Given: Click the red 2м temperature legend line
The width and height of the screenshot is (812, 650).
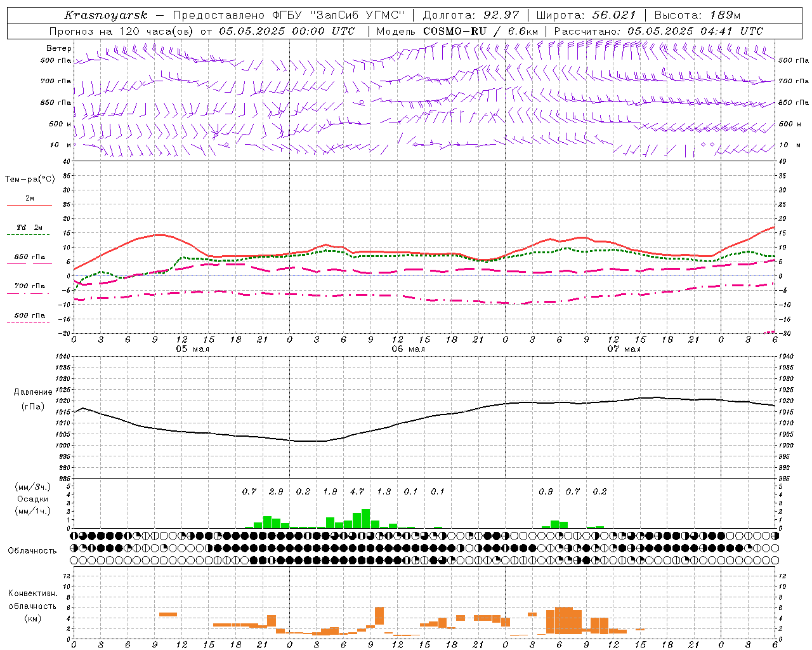Looking at the screenshot, I should pyautogui.click(x=29, y=205).
